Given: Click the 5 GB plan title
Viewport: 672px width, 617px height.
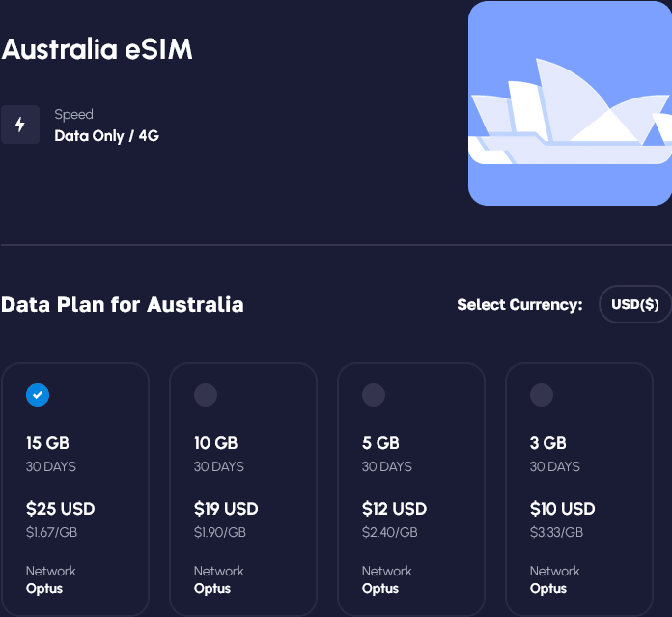Looking at the screenshot, I should [380, 443].
